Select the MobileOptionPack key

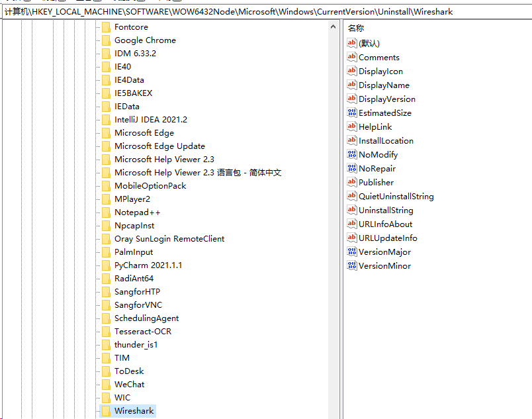(x=150, y=186)
